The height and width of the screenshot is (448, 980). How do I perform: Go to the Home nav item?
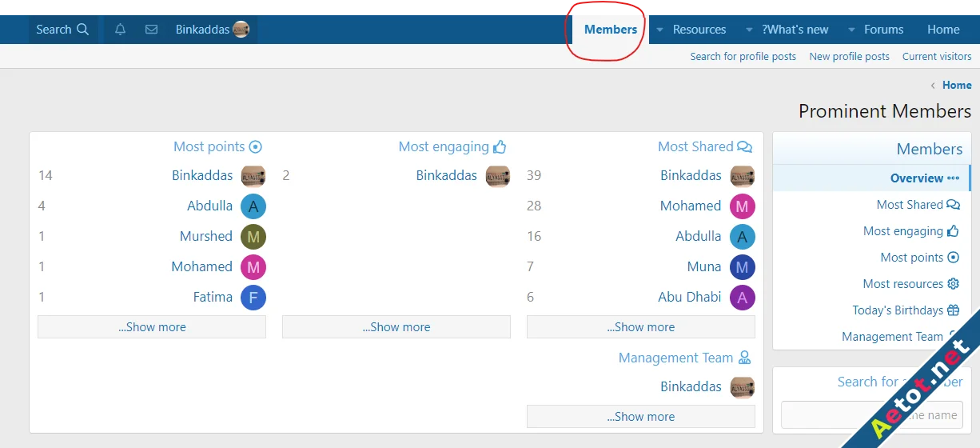point(943,30)
